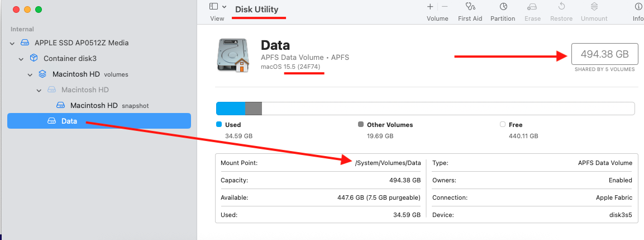Click the Data volume drive thumbnail
The width and height of the screenshot is (644, 240).
click(x=233, y=55)
